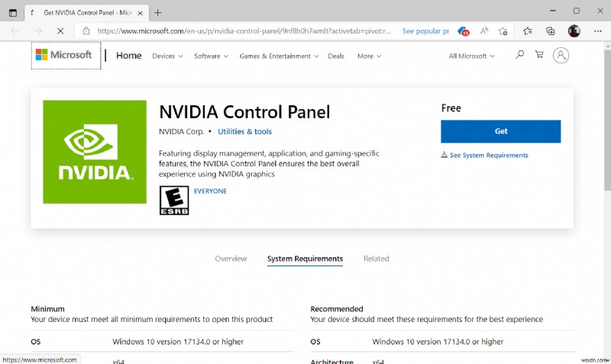611x364 pixels.
Task: Open the tab actions menu icon
Action: tap(13, 12)
